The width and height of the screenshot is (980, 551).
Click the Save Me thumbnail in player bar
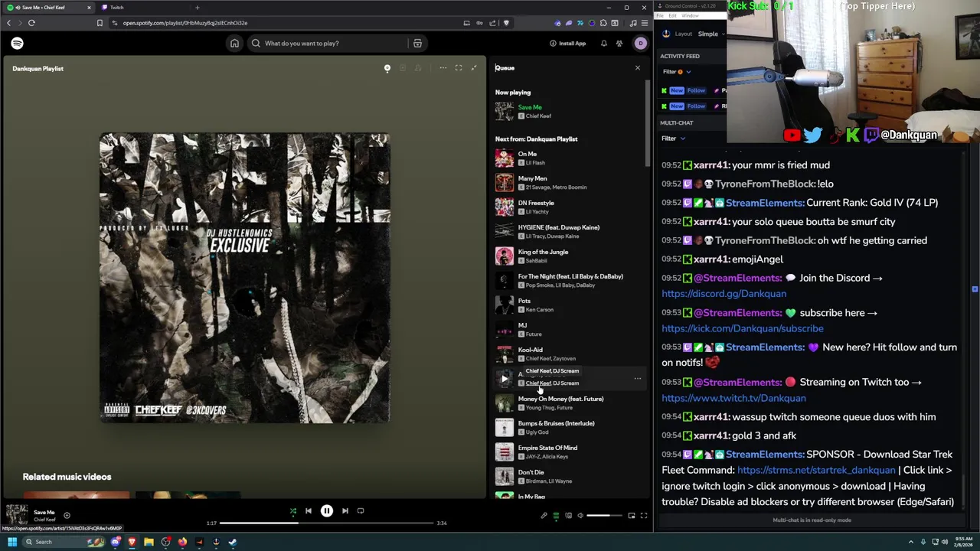(17, 515)
